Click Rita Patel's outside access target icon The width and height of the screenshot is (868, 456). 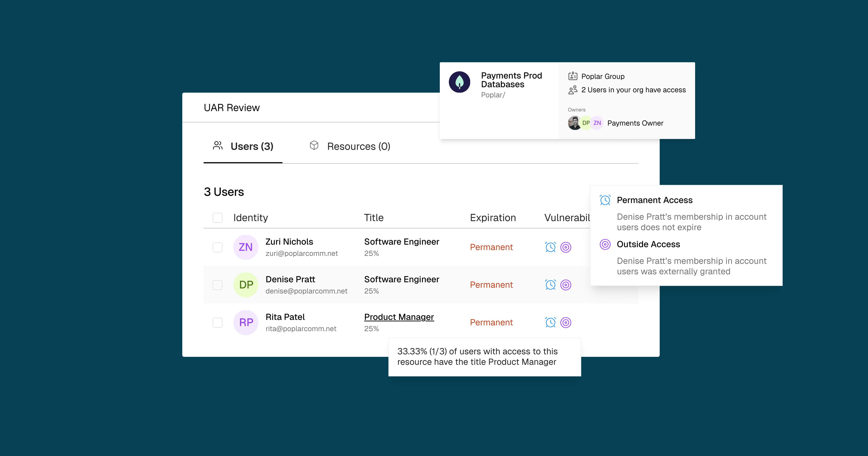566,322
